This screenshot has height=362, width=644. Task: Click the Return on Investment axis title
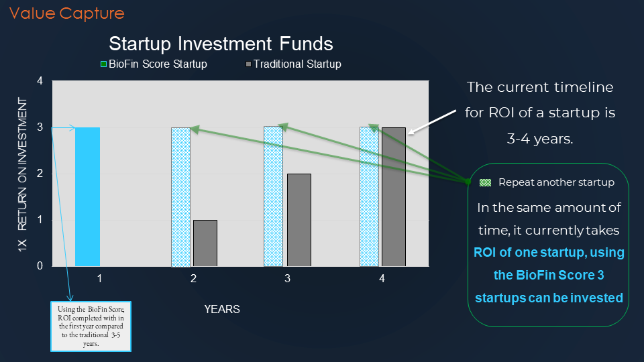(x=22, y=174)
